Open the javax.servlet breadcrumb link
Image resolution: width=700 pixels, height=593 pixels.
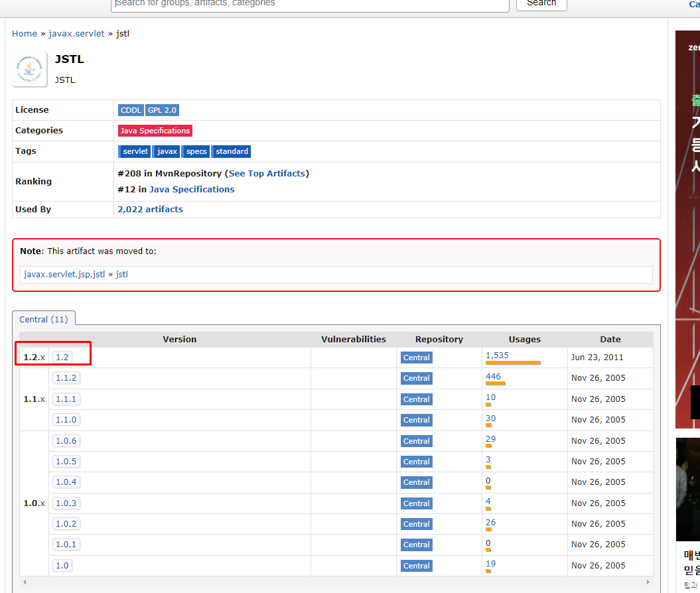click(76, 33)
